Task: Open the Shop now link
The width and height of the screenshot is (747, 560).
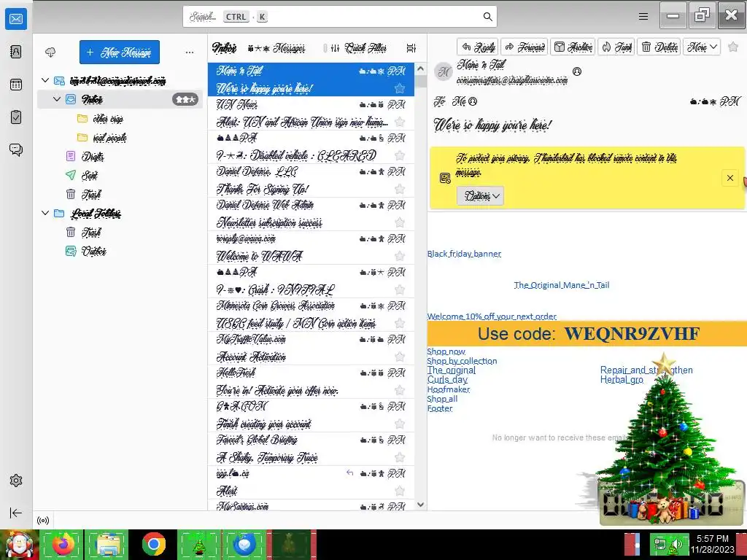Action: pyautogui.click(x=446, y=351)
